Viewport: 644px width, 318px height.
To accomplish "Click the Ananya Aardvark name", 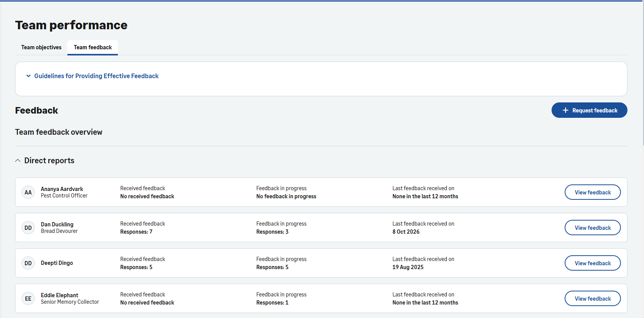I will click(62, 189).
